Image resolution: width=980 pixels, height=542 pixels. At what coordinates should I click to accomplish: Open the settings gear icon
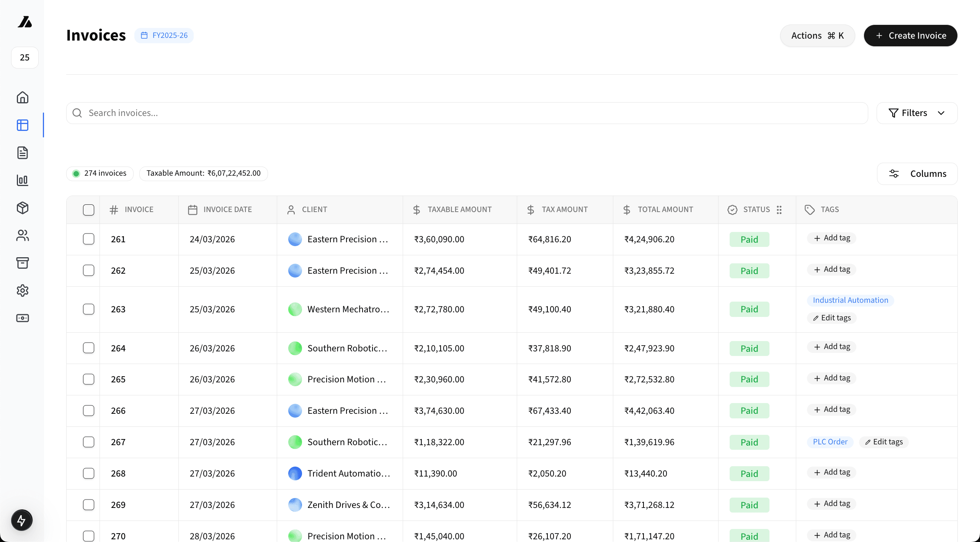(23, 291)
